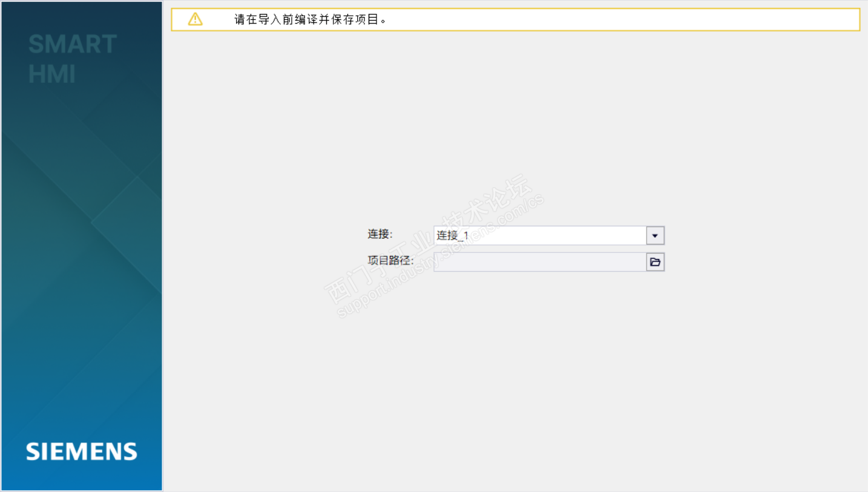
Task: Click the SMART HMI title text
Action: [x=73, y=59]
